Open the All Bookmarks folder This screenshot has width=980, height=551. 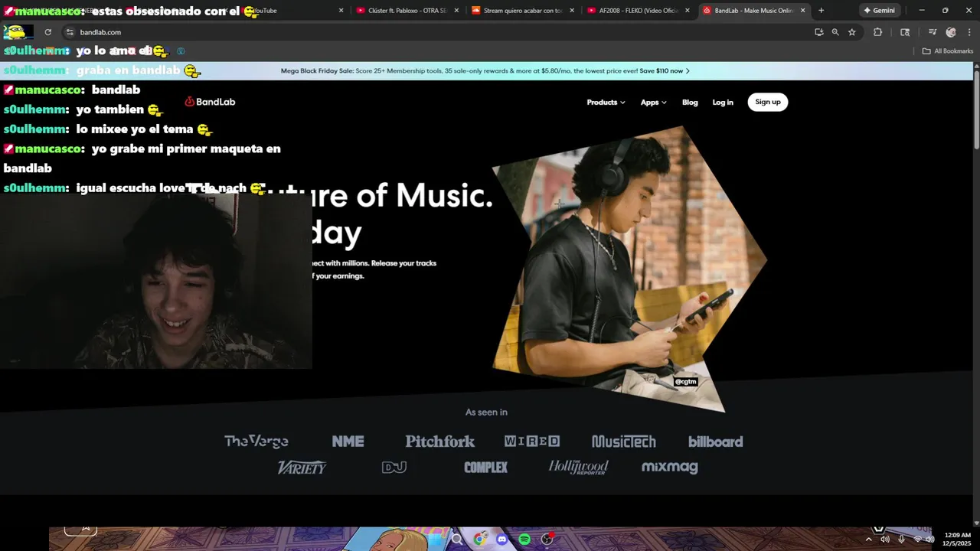(x=948, y=51)
